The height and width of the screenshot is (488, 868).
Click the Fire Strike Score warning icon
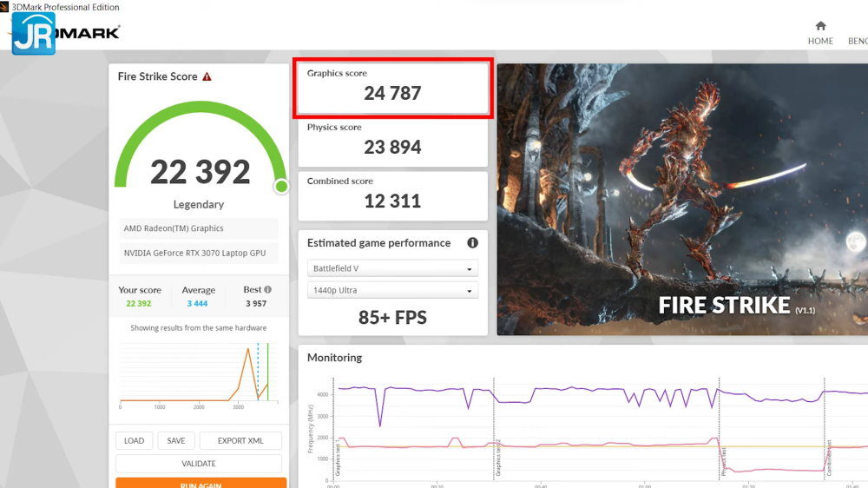(x=207, y=76)
